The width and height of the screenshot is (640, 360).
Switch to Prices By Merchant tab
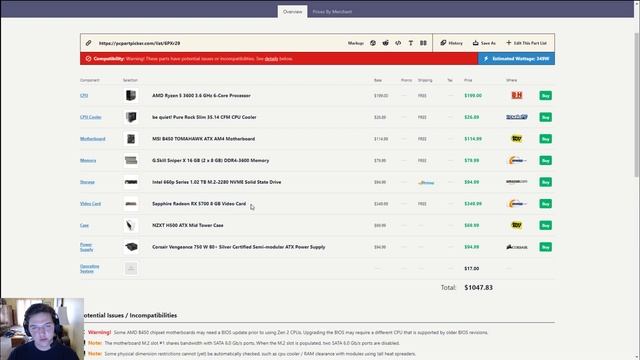pos(332,11)
